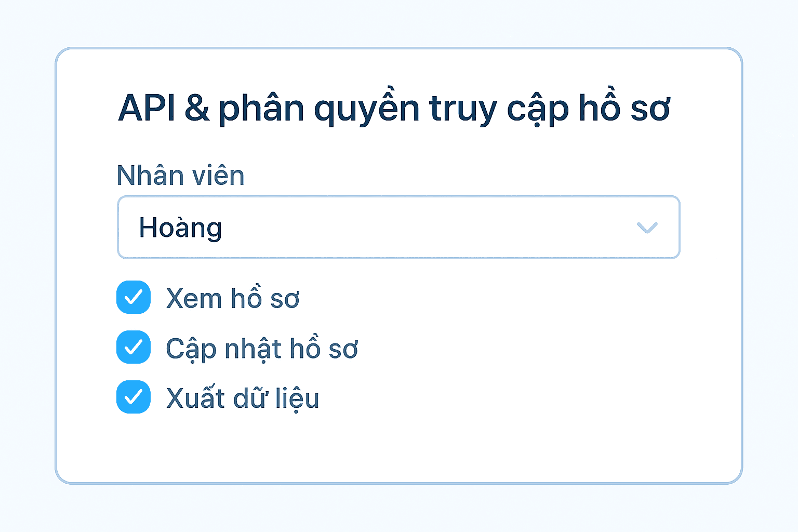Image resolution: width=798 pixels, height=532 pixels.
Task: Open the Nhân viên employee dropdown
Action: point(398,228)
